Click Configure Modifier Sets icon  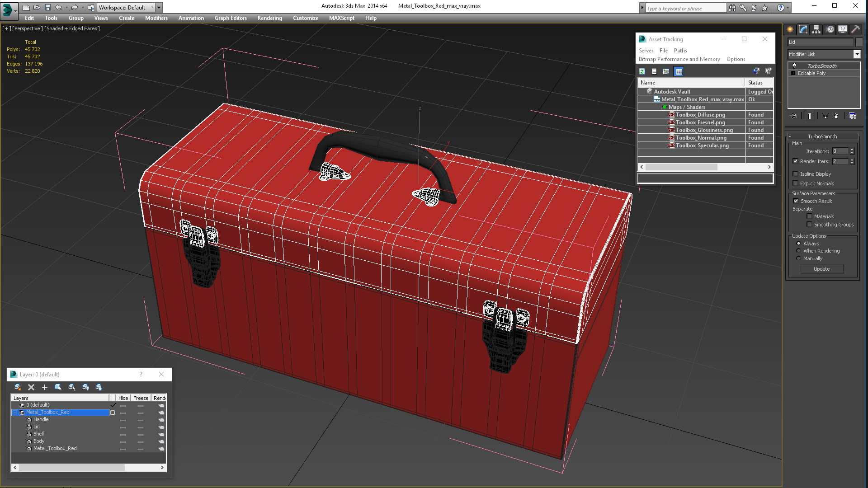(x=852, y=116)
